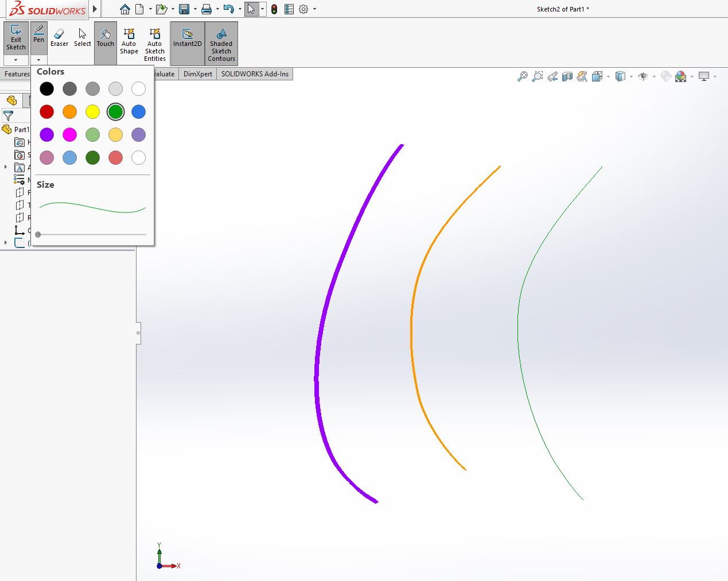Save the document with the floppy icon

point(184,9)
